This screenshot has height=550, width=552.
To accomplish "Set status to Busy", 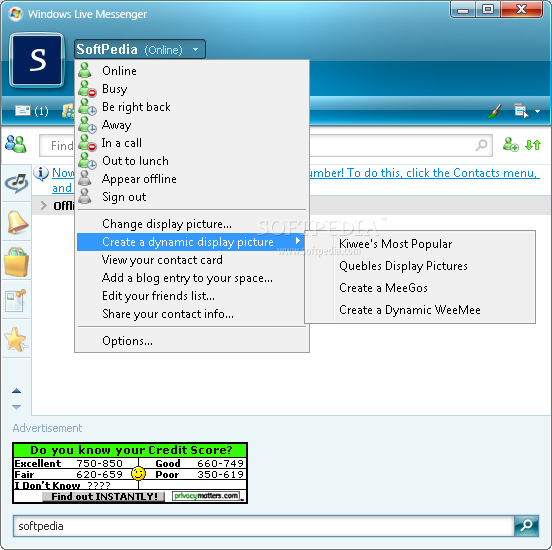I will tap(192, 88).
